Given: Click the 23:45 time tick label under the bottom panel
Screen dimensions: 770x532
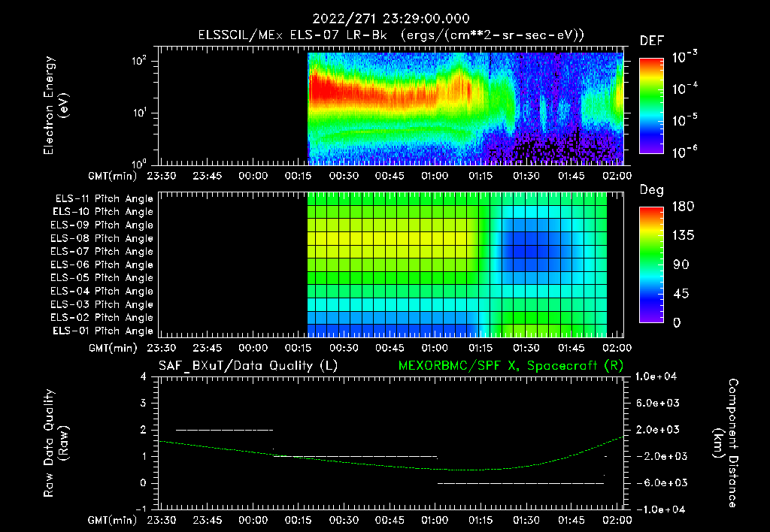Looking at the screenshot, I should point(207,520).
